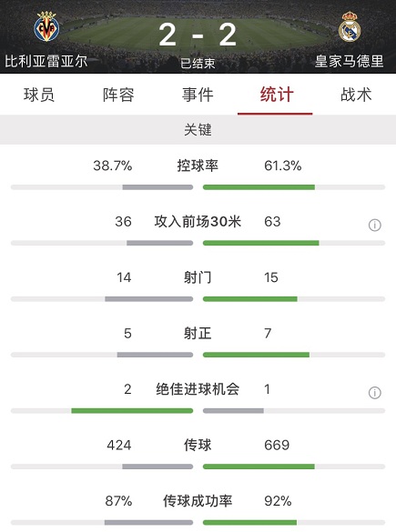Open the 事件 tab
This screenshot has width=396, height=532.
pyautogui.click(x=198, y=95)
